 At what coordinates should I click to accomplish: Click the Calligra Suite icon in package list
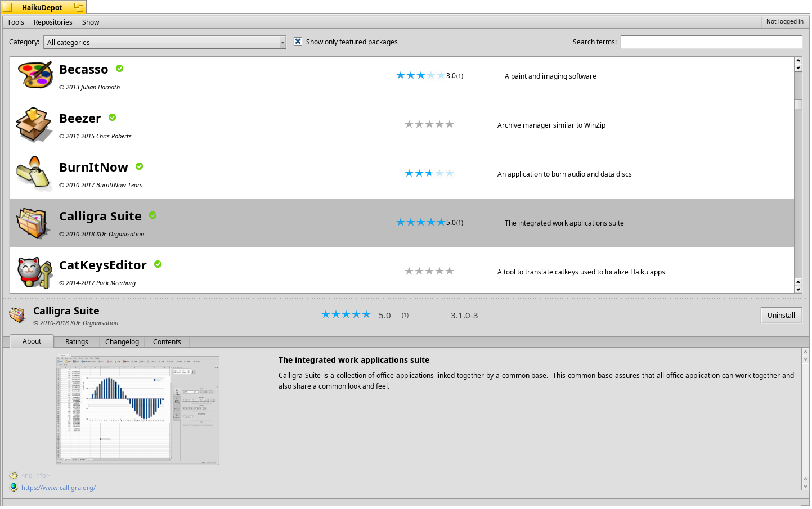(x=34, y=223)
